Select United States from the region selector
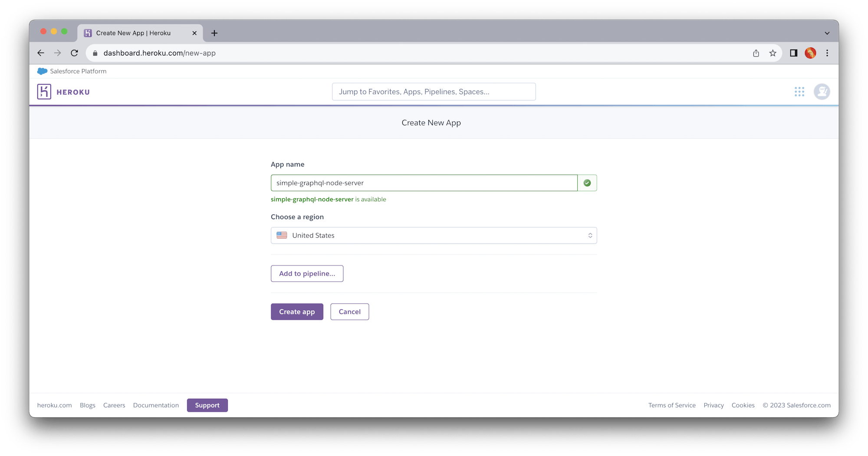Viewport: 868px width, 456px height. pyautogui.click(x=434, y=235)
